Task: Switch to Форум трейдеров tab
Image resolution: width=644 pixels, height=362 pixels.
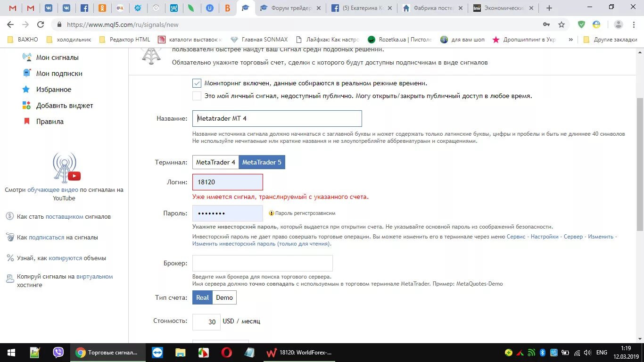Action: point(290,8)
